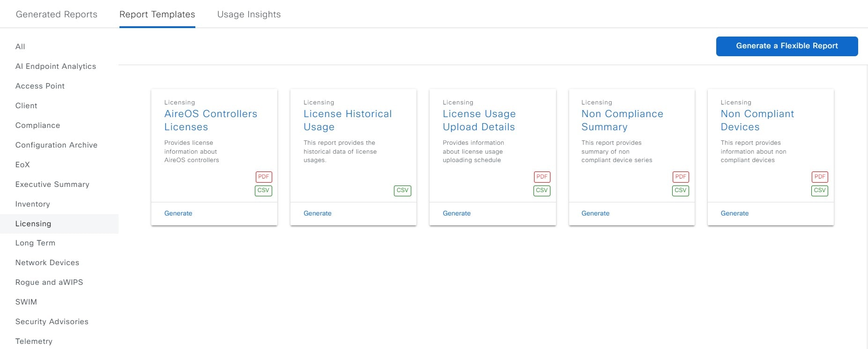The image size is (868, 349).
Task: Click PDF badge on License Usage Upload Details card
Action: [x=542, y=177]
